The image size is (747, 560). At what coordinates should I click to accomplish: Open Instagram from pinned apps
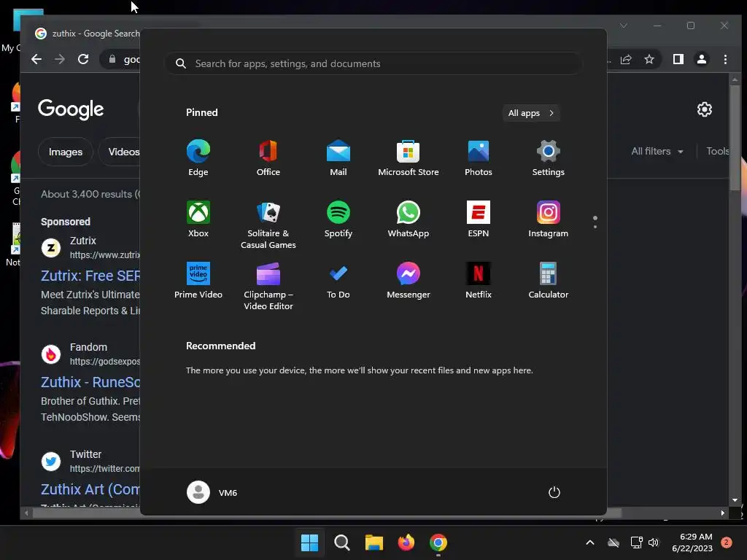pos(549,219)
